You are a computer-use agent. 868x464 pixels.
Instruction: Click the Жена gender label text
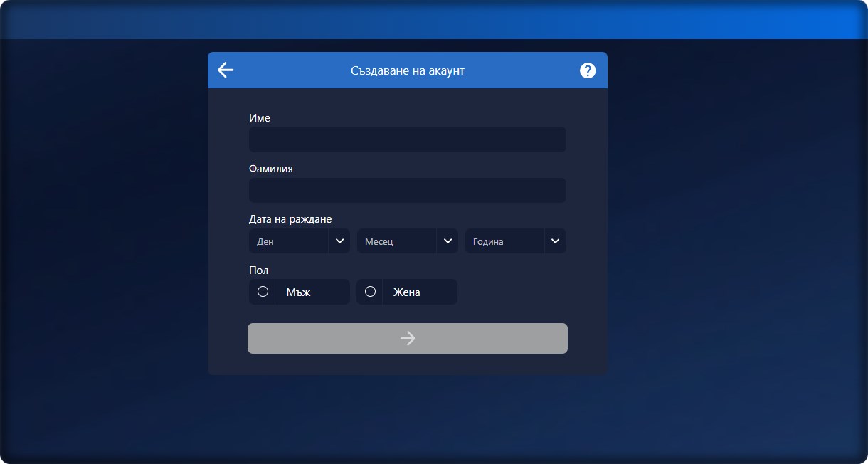click(407, 292)
